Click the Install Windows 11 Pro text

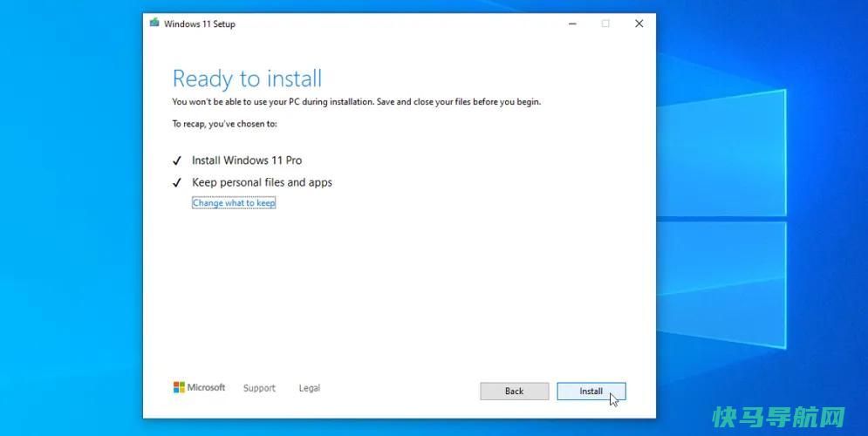247,160
